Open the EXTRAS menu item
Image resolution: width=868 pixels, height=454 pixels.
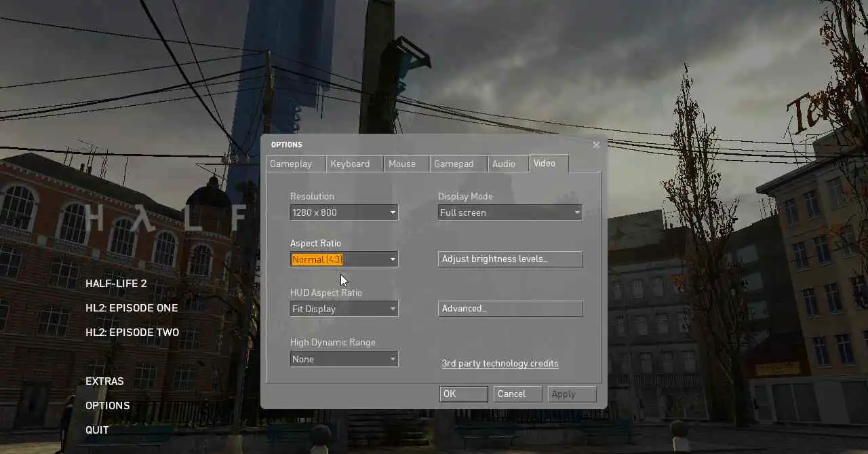pos(104,381)
